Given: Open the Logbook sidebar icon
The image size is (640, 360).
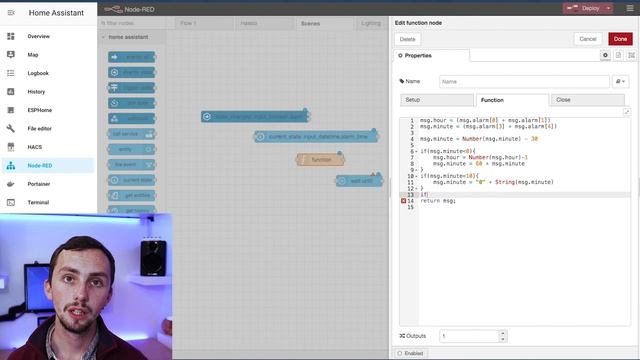Looking at the screenshot, I should 11,73.
